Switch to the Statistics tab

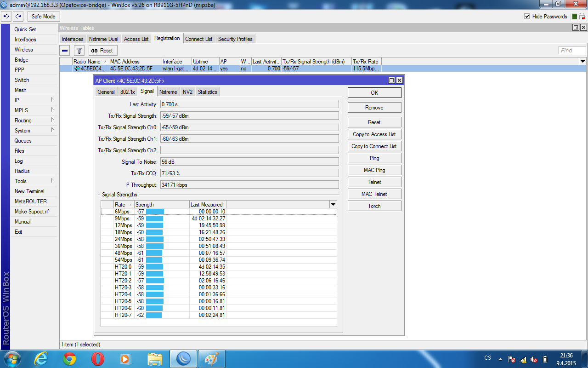pyautogui.click(x=207, y=92)
